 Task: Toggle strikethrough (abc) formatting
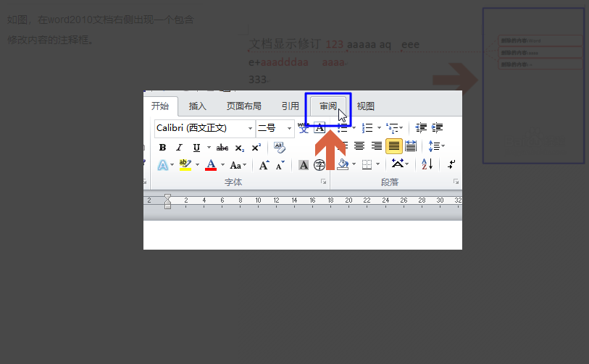[222, 148]
